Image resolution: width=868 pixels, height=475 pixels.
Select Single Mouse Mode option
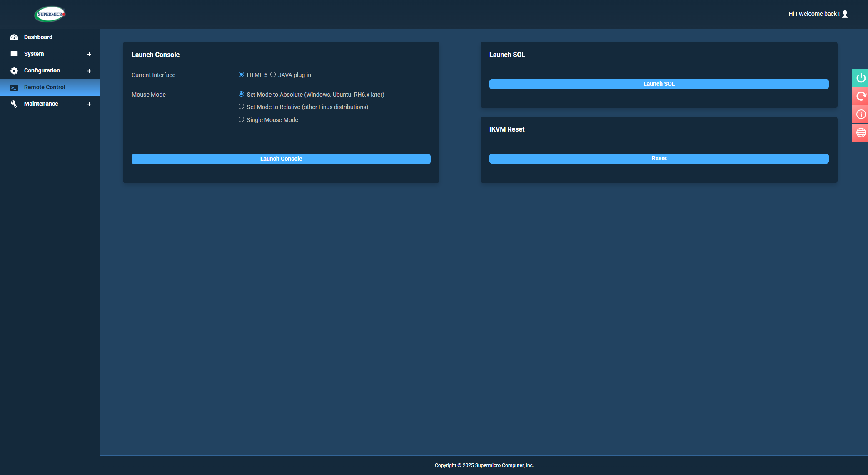[241, 119]
